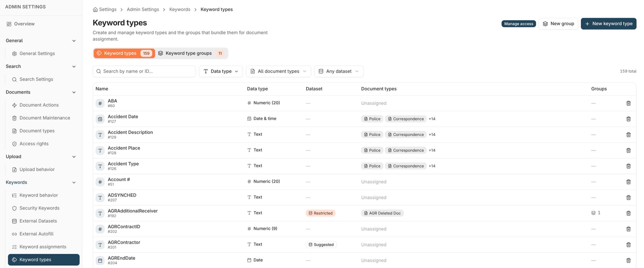This screenshot has width=644, height=268.
Task: Go to Admin Settings breadcrumb link
Action: tap(143, 10)
